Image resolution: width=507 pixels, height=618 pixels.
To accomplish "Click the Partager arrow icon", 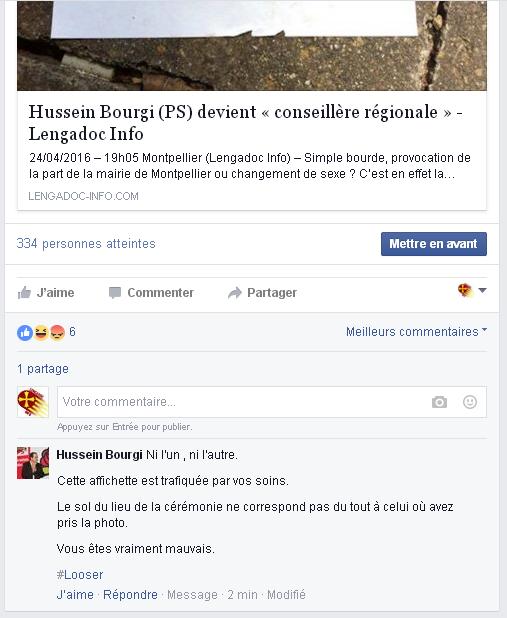I will [235, 293].
